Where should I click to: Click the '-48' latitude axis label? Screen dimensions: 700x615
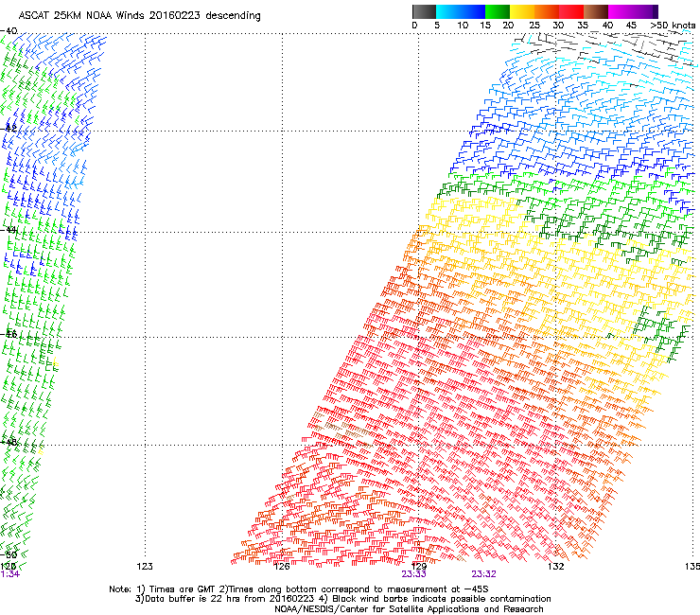click(x=9, y=442)
